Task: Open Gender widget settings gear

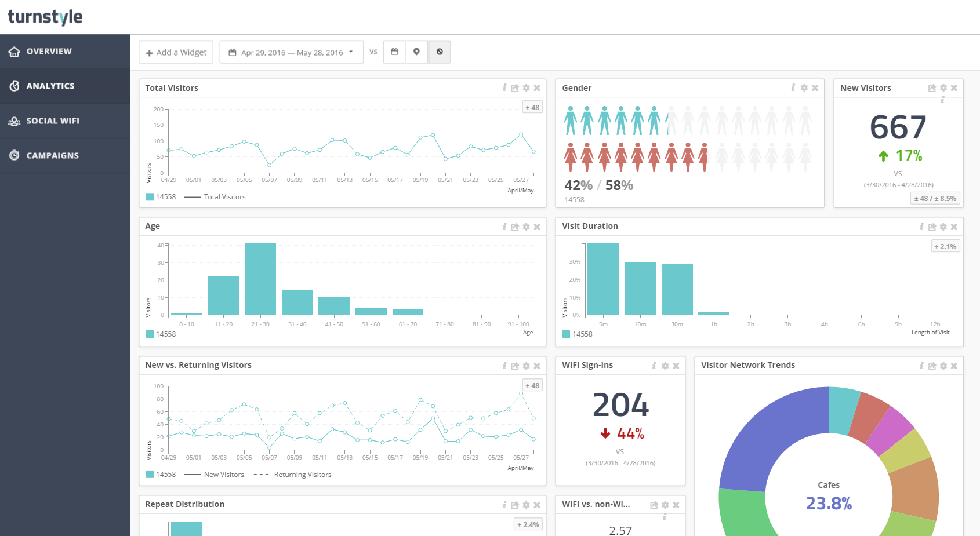Action: pos(804,88)
